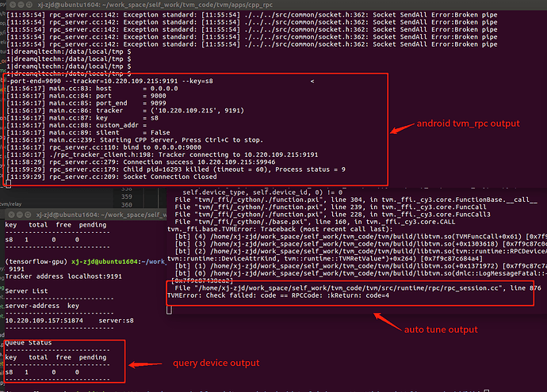547x392 pixels.
Task: Click the cursor block in android rpc terminal
Action: [8, 182]
